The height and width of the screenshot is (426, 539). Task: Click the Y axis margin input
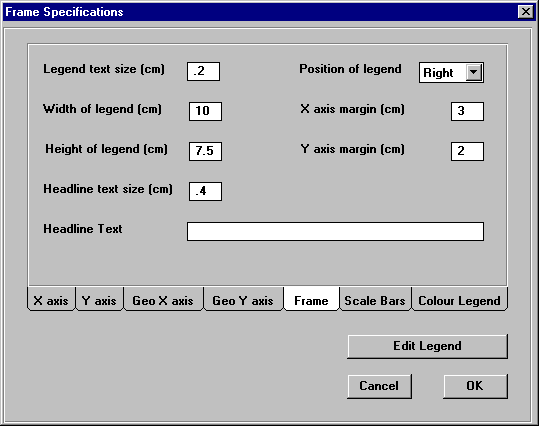(468, 151)
